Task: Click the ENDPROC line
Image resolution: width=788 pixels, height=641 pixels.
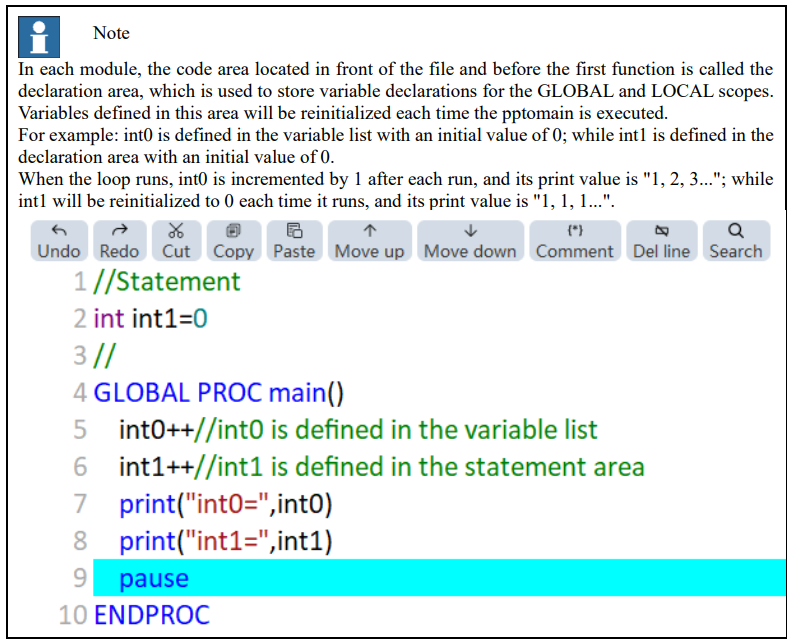Action: click(x=152, y=615)
